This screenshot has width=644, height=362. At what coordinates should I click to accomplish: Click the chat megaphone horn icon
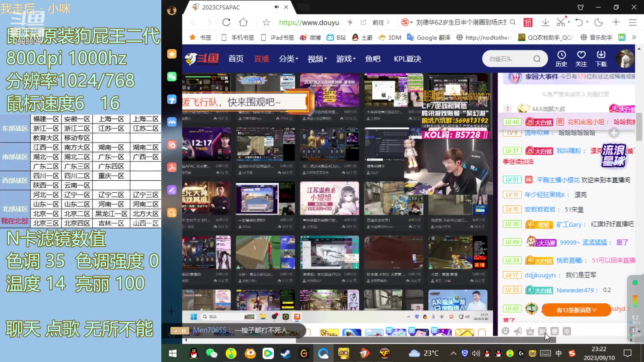point(518,331)
